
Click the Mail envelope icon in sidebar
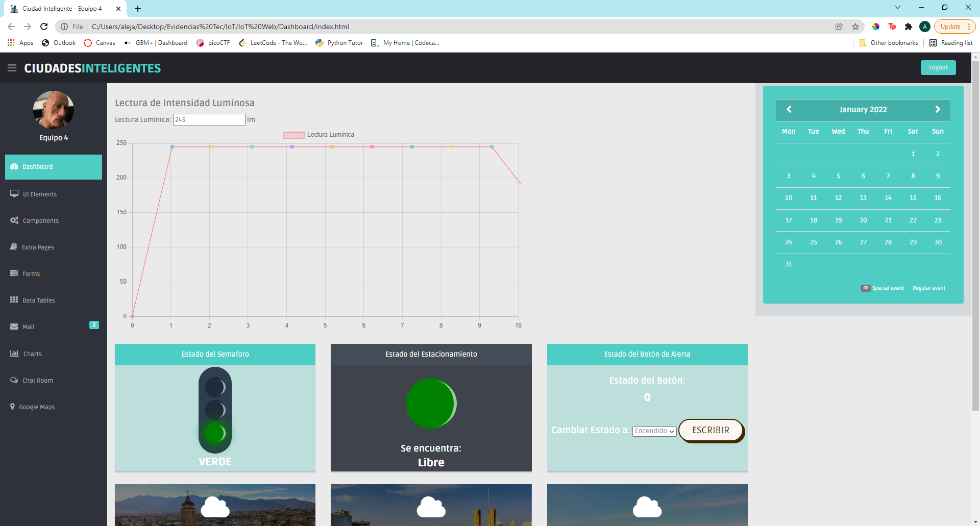pyautogui.click(x=14, y=327)
